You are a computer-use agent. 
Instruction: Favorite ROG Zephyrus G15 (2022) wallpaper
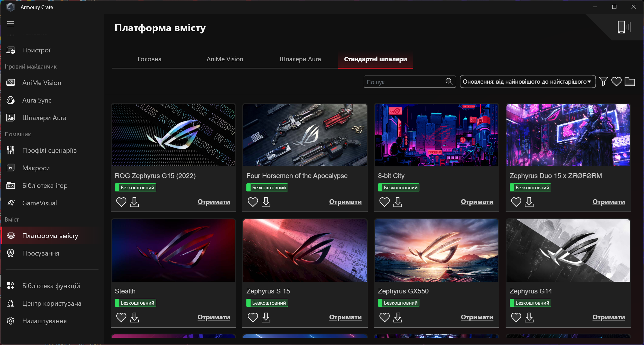[x=121, y=202]
